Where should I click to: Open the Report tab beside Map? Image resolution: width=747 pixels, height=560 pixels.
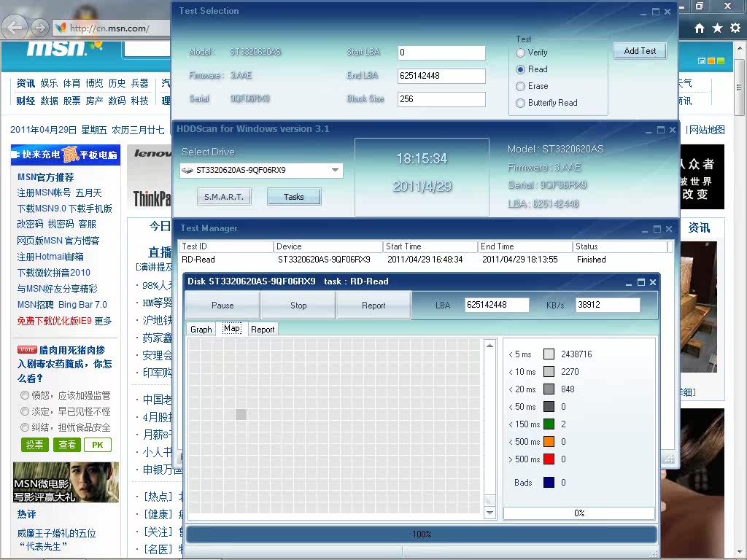(263, 329)
